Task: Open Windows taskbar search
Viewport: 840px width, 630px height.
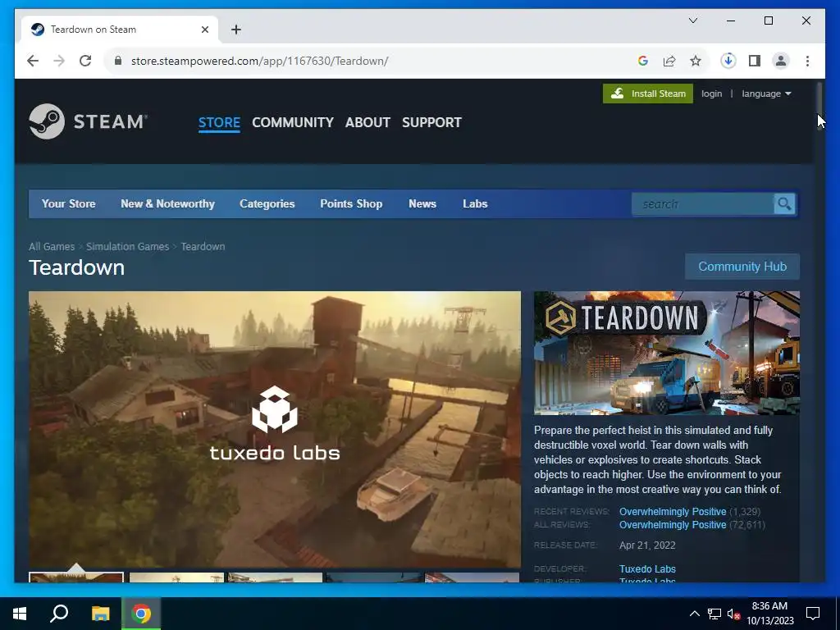Action: point(59,614)
